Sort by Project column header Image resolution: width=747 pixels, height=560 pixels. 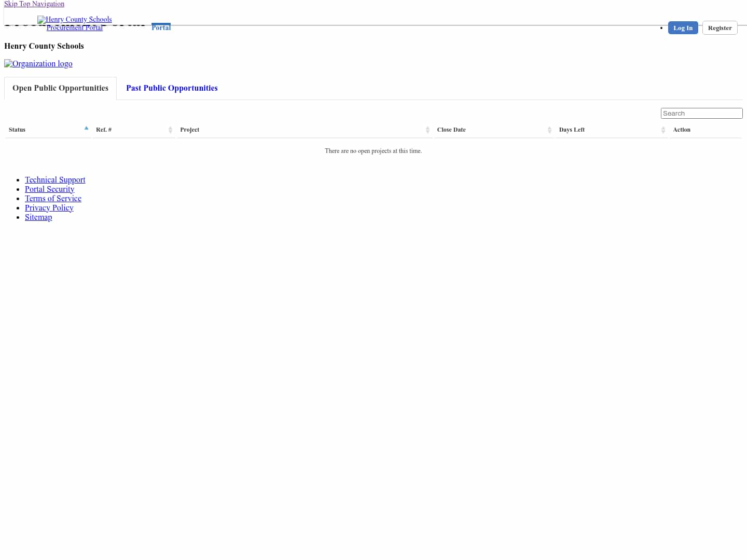point(305,130)
